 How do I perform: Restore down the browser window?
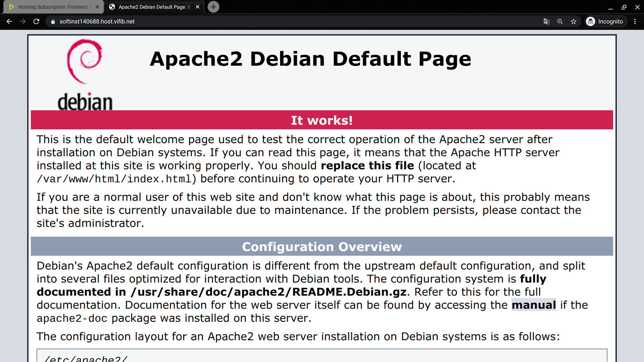tap(624, 7)
